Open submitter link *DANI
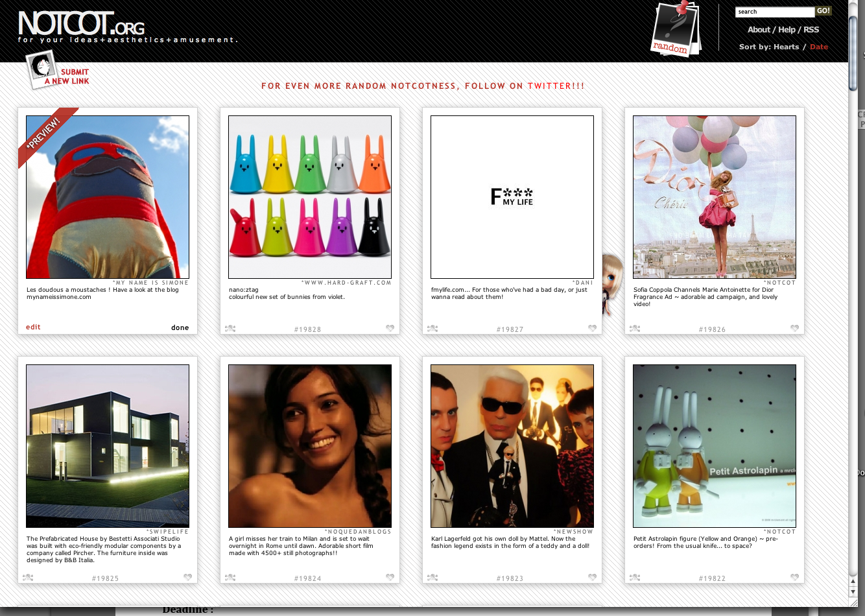 [x=584, y=283]
